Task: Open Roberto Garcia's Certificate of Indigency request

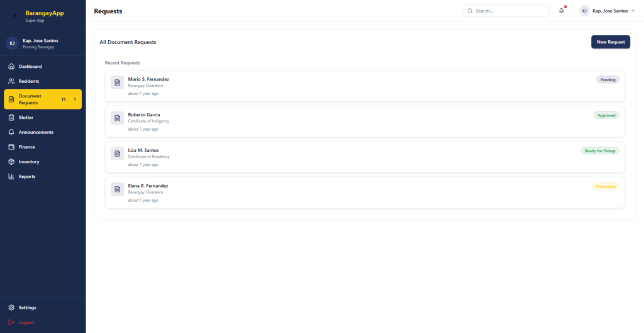Action: tap(365, 121)
